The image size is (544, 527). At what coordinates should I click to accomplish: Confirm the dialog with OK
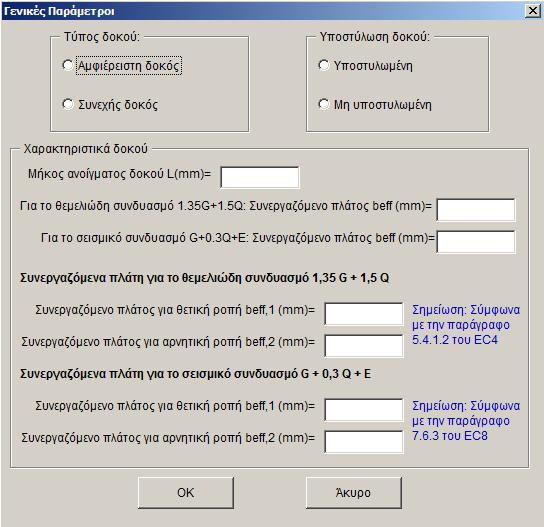pos(186,493)
